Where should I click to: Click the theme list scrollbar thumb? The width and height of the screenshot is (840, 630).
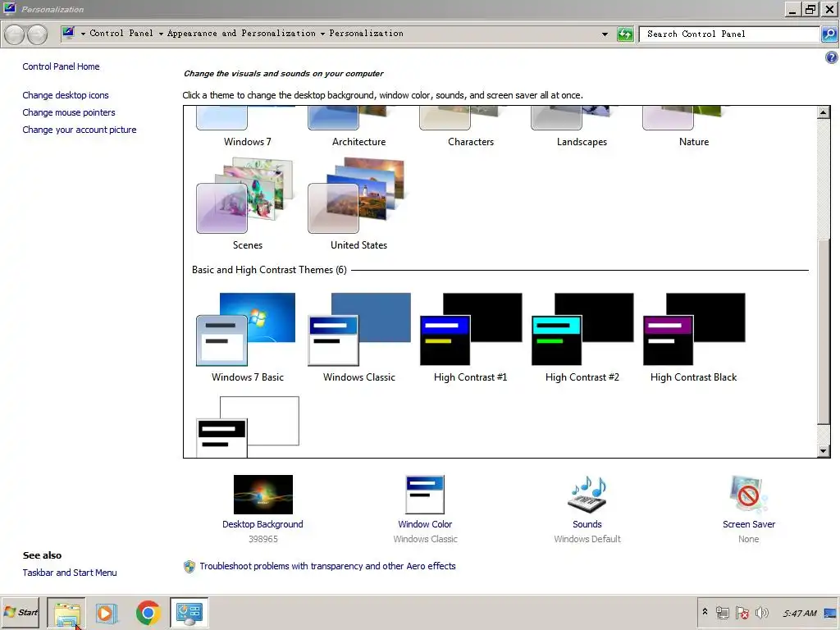click(824, 331)
